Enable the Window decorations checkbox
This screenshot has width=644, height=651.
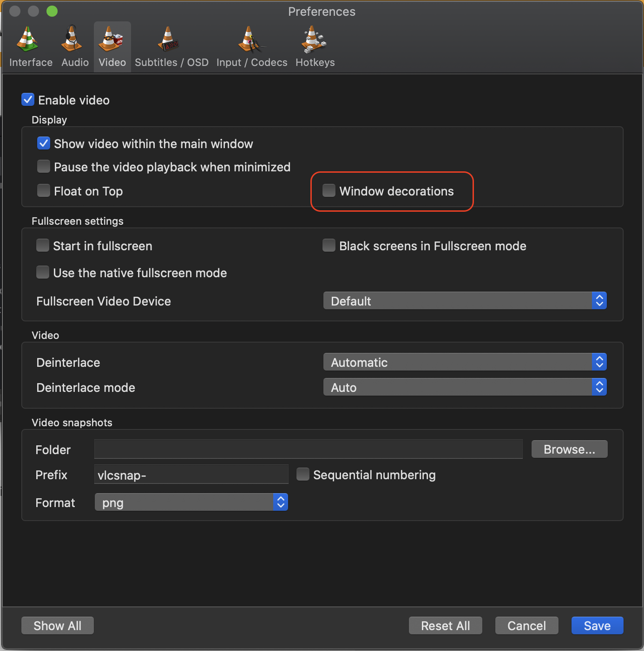tap(329, 190)
